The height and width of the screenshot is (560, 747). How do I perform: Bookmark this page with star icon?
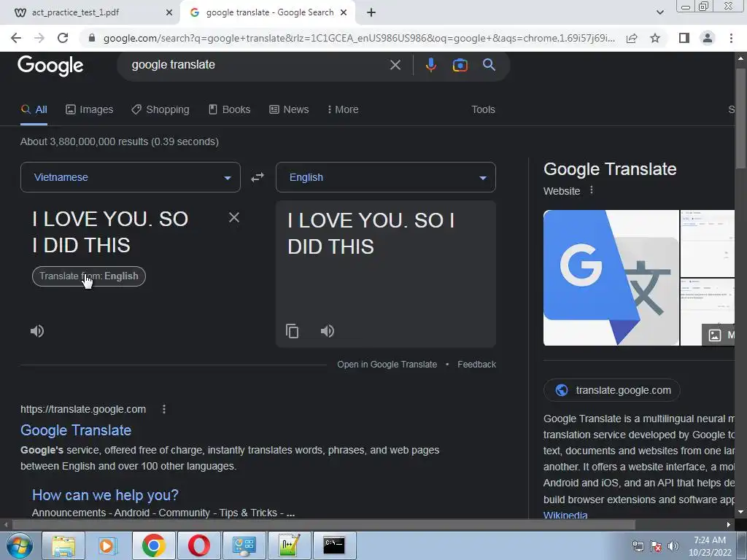pyautogui.click(x=655, y=38)
